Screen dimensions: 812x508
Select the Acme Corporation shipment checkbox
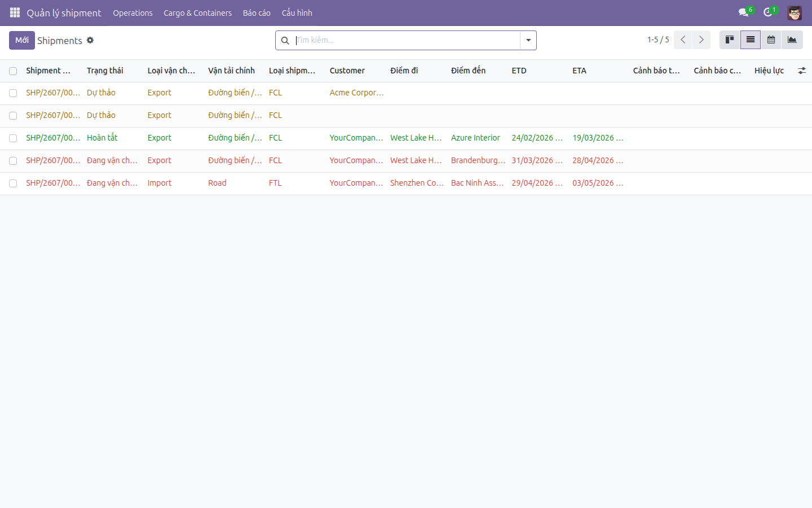coord(13,93)
